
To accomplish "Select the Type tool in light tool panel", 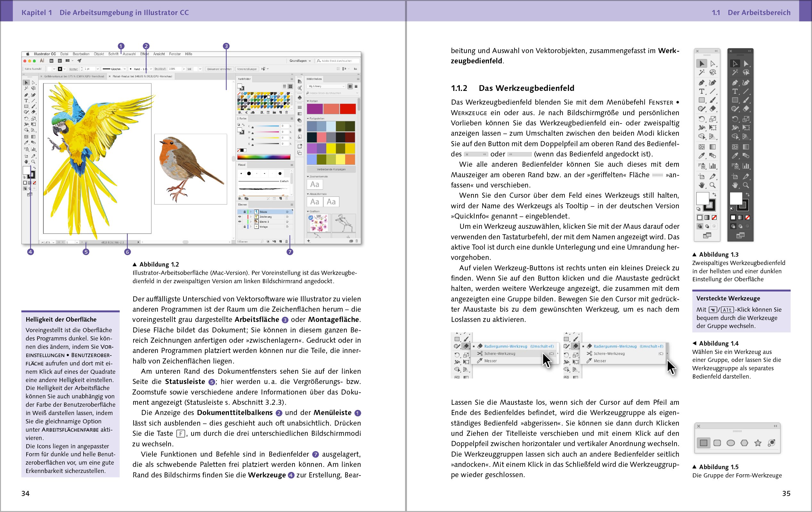I will point(702,91).
